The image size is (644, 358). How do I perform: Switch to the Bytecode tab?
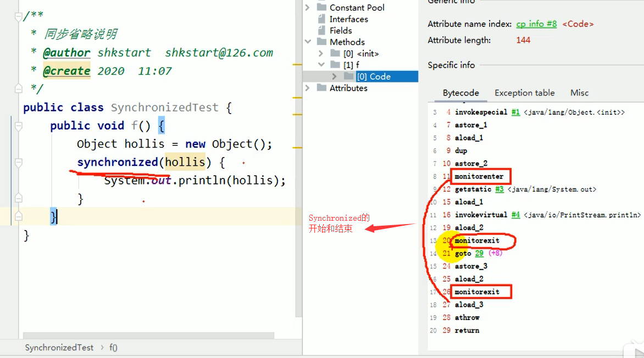click(x=461, y=93)
